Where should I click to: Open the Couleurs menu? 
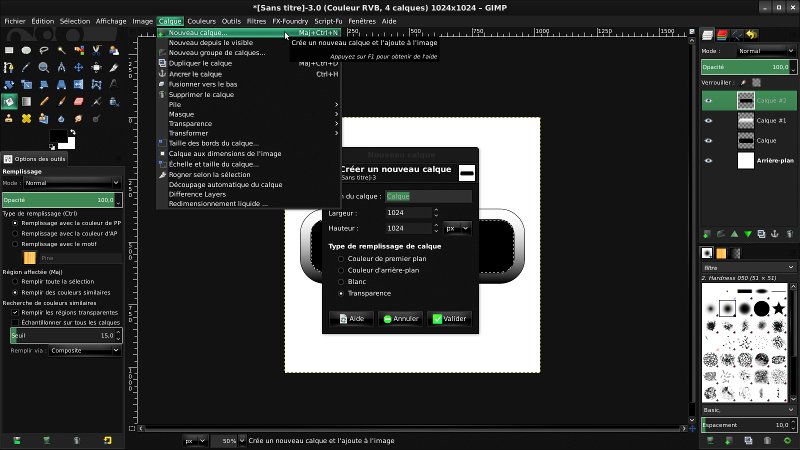point(202,21)
